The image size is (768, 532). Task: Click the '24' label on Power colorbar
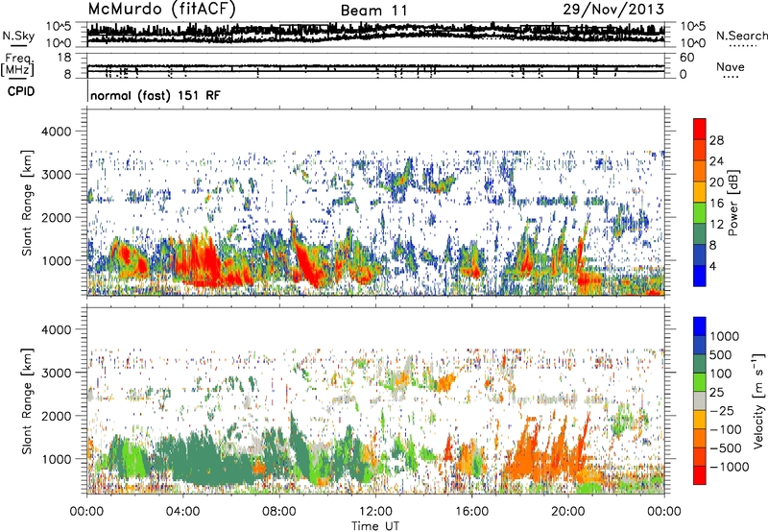716,161
